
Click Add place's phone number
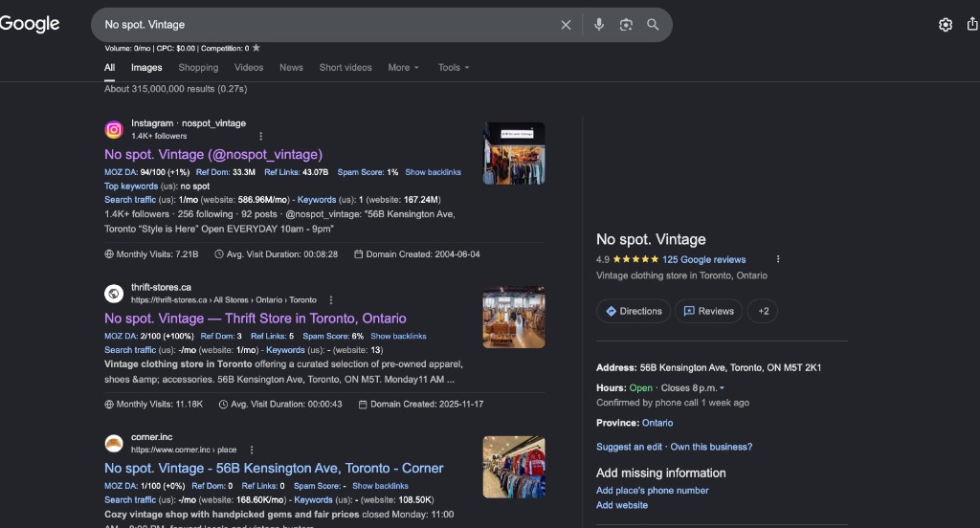pos(653,491)
